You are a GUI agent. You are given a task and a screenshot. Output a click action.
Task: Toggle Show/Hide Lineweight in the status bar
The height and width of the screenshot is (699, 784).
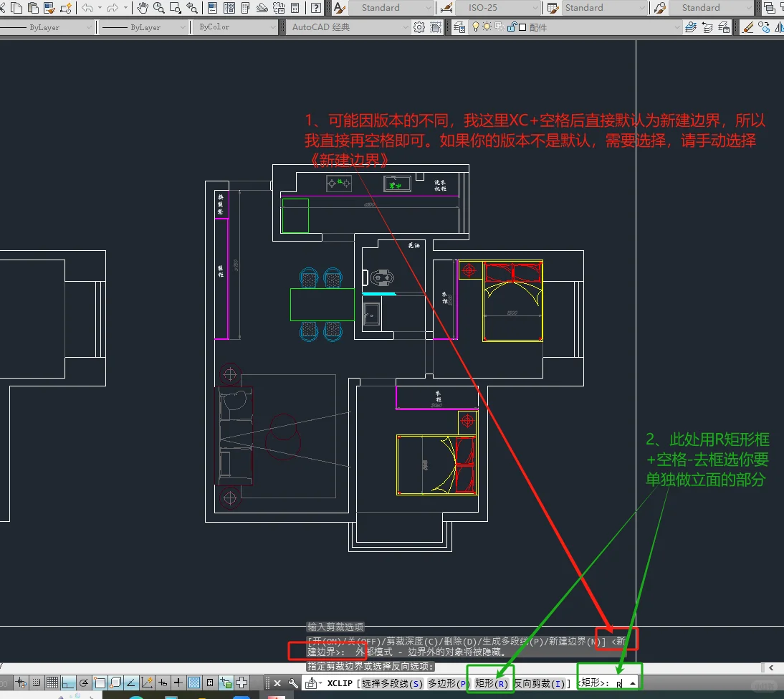point(178,683)
